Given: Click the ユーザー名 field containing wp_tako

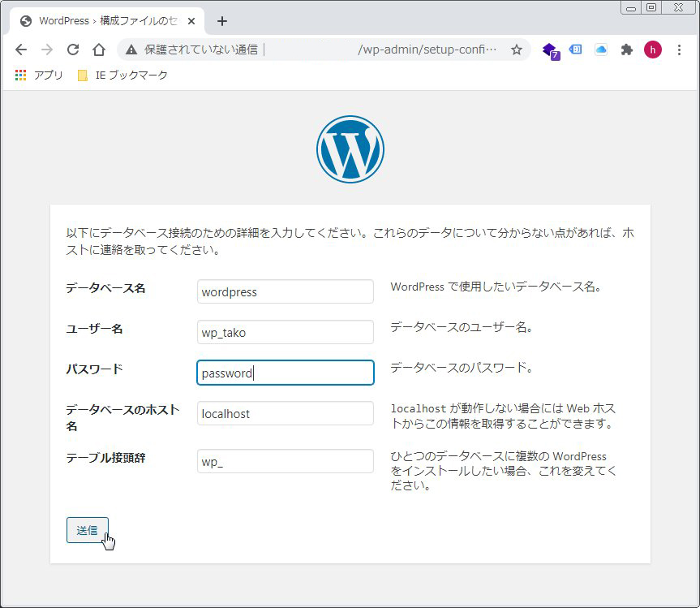Looking at the screenshot, I should tap(286, 332).
